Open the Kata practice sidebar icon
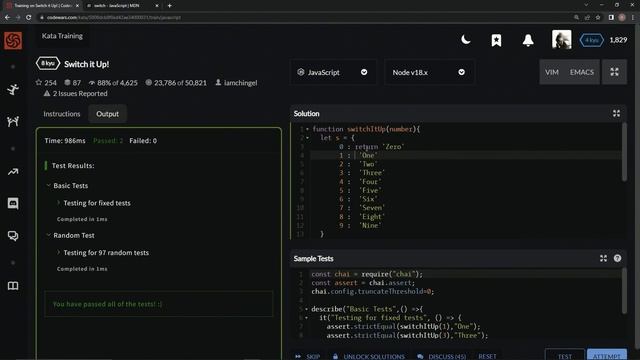The image size is (640, 360). click(13, 89)
